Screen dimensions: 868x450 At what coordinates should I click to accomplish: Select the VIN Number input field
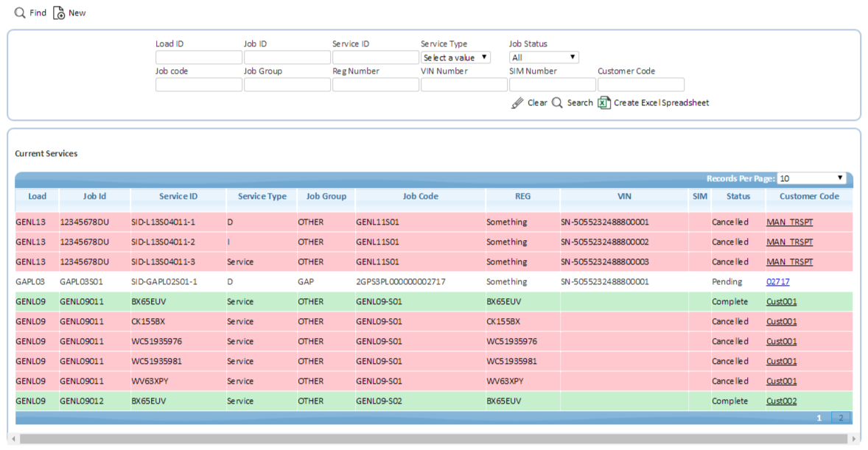pos(464,85)
